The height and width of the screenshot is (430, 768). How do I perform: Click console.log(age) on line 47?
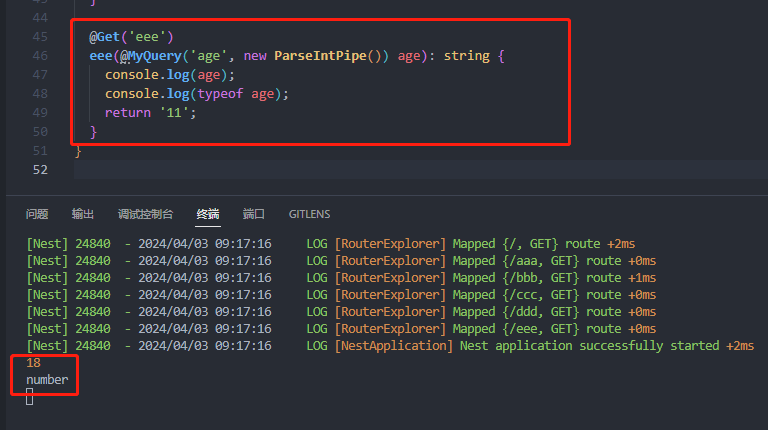(170, 75)
